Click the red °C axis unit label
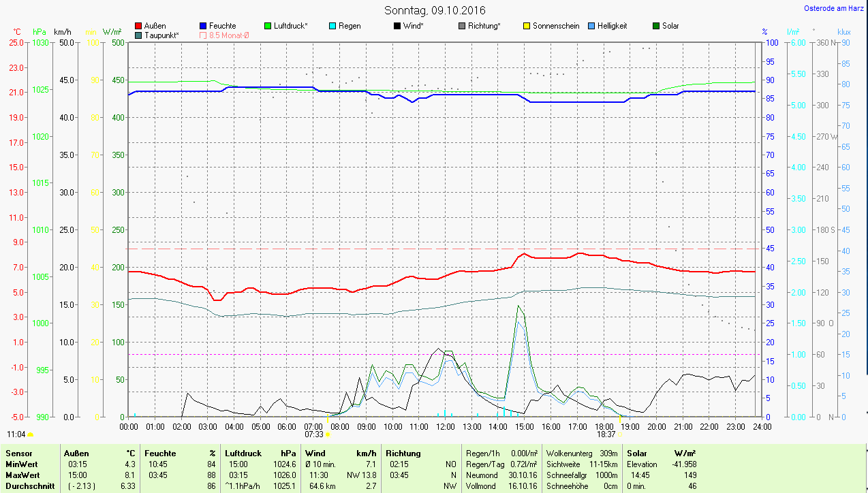The width and height of the screenshot is (868, 493). tap(17, 32)
